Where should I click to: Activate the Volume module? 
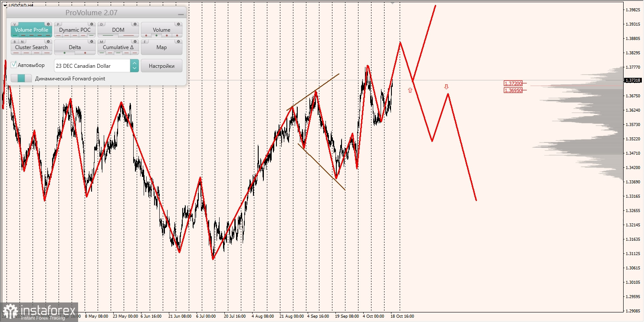click(161, 30)
